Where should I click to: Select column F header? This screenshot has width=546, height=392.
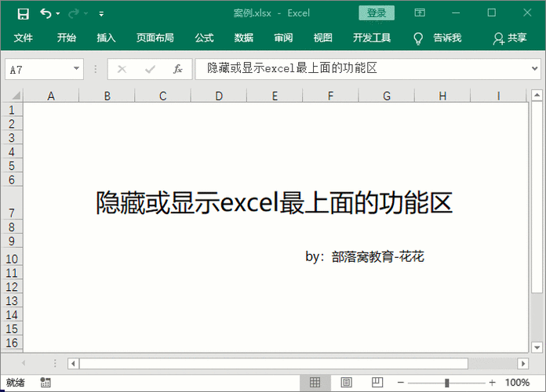pyautogui.click(x=330, y=96)
